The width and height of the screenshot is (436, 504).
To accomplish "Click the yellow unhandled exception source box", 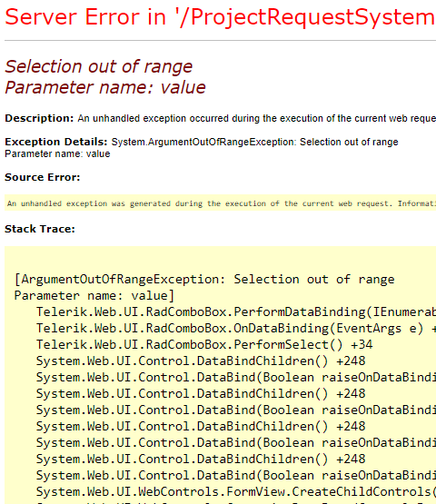I will point(220,203).
